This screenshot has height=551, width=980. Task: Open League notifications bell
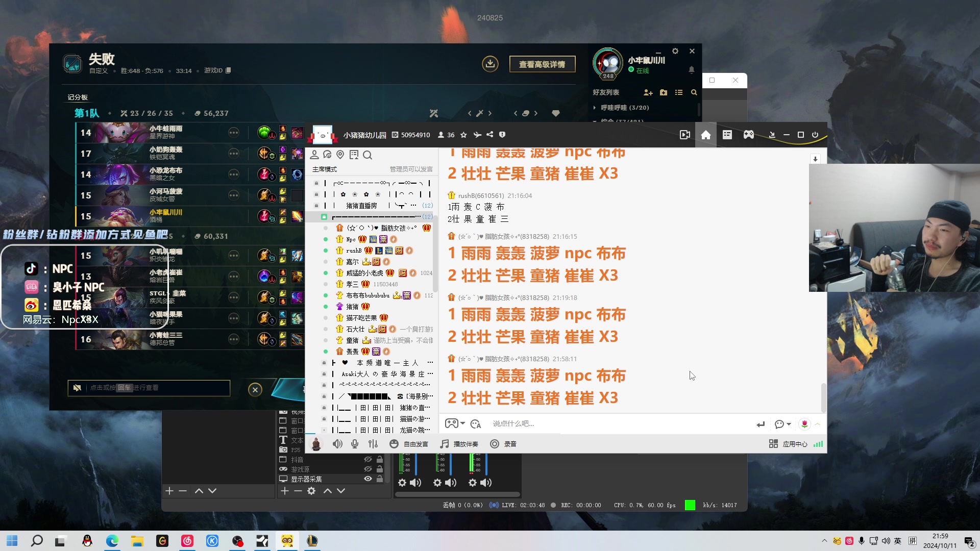tap(691, 70)
